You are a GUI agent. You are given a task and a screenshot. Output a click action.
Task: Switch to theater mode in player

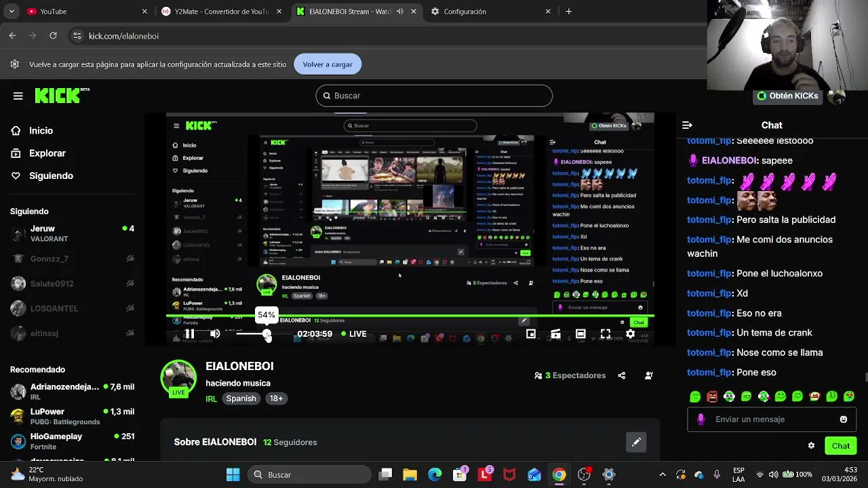(x=580, y=333)
